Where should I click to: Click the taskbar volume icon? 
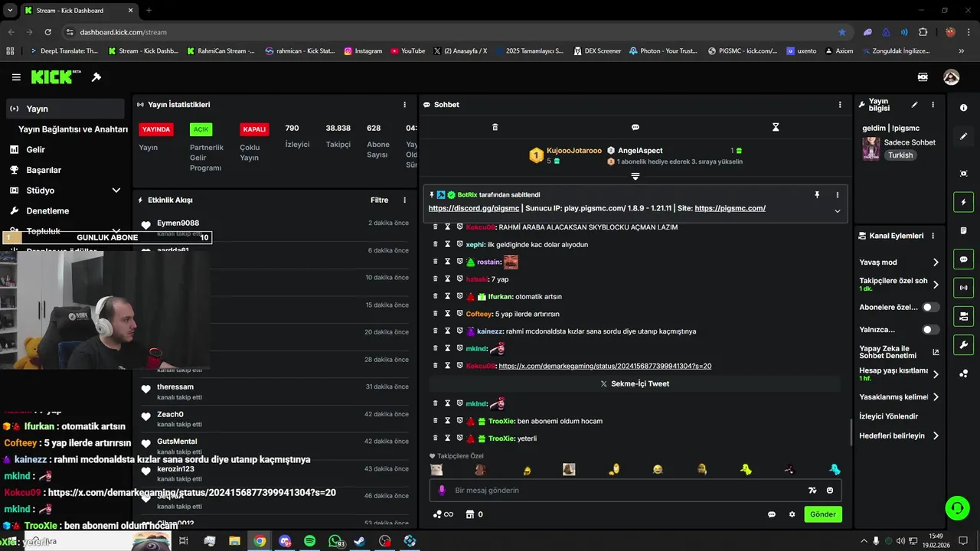[x=900, y=541]
